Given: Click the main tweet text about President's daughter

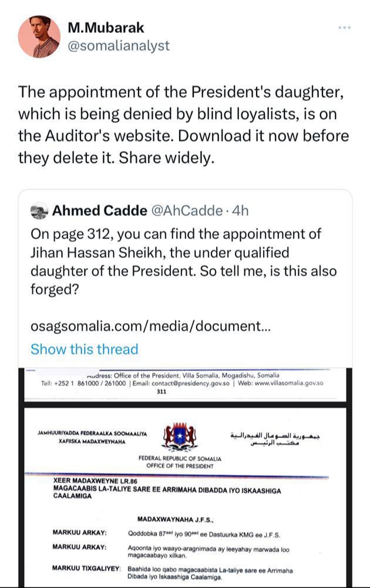Looking at the screenshot, I should click(x=183, y=125).
